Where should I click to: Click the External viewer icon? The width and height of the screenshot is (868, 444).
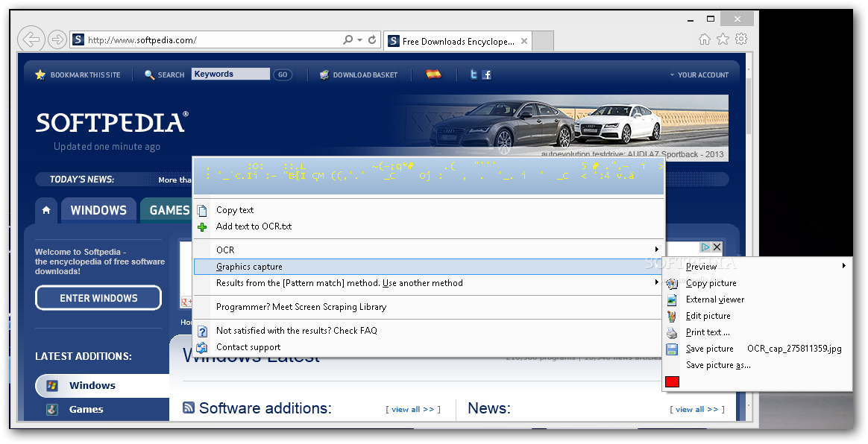click(x=672, y=299)
